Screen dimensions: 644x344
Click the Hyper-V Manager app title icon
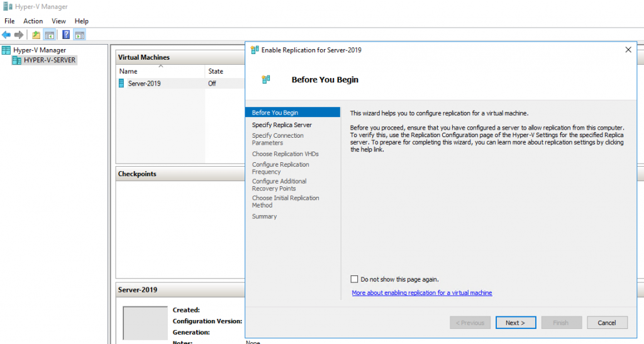click(x=8, y=6)
